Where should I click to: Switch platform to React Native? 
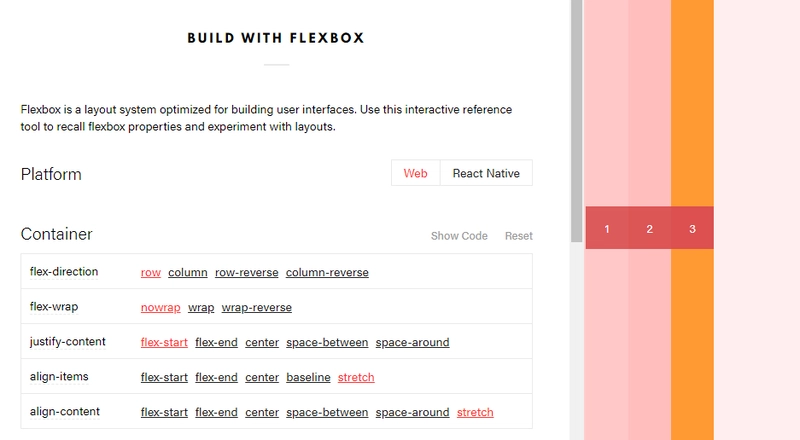coord(486,173)
